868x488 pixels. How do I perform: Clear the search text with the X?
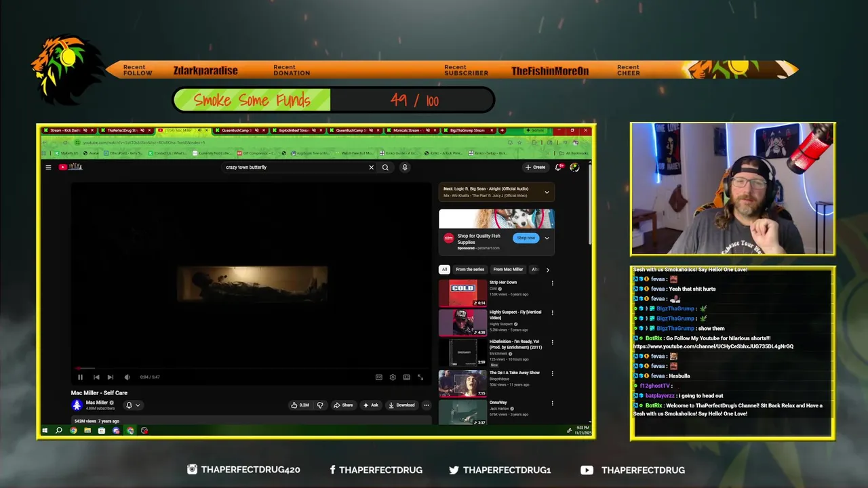[371, 167]
